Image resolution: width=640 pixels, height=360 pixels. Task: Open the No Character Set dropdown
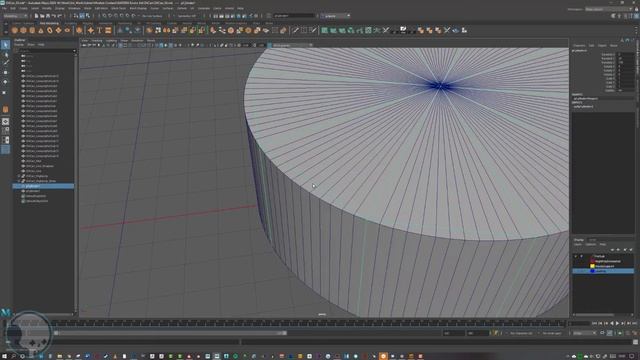click(521, 333)
